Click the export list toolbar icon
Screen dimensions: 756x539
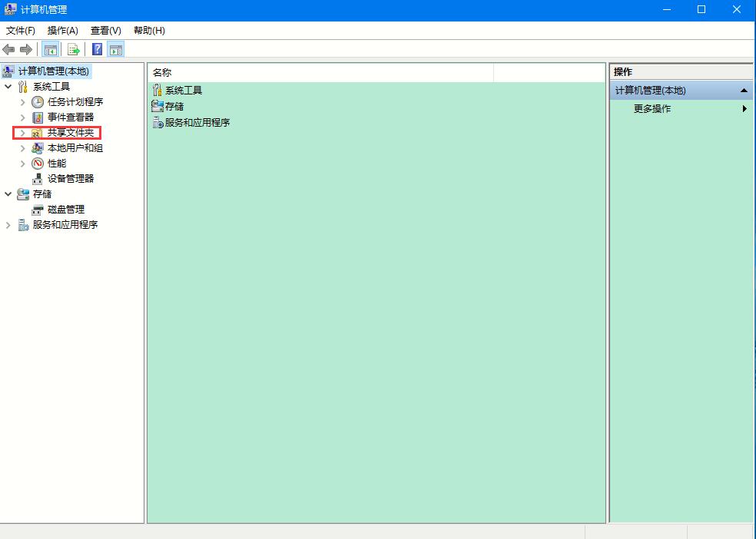point(74,49)
